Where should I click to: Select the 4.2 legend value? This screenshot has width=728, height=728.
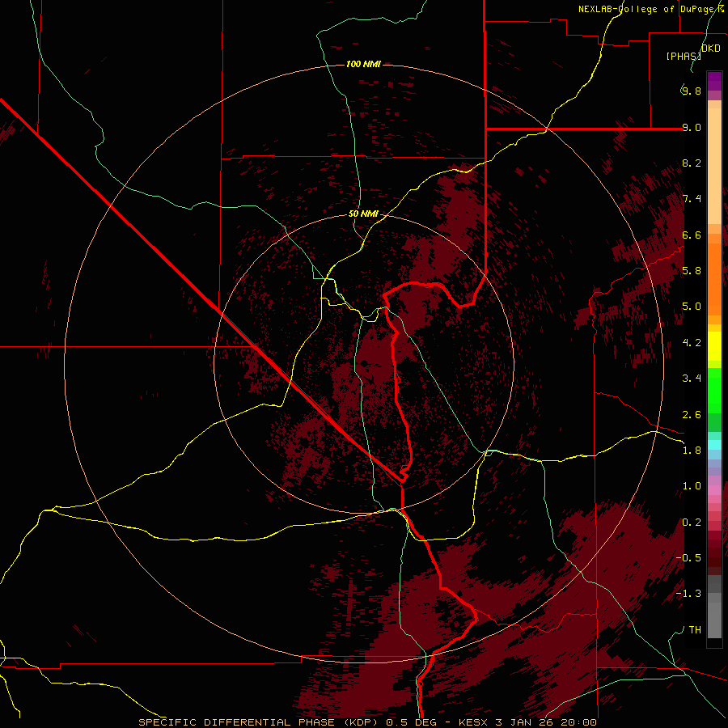tap(692, 343)
